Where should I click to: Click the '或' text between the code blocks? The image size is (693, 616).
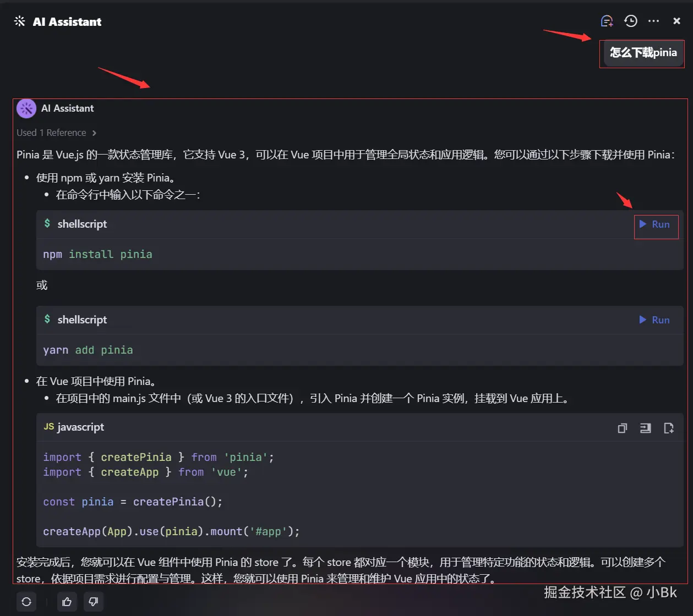tap(42, 285)
